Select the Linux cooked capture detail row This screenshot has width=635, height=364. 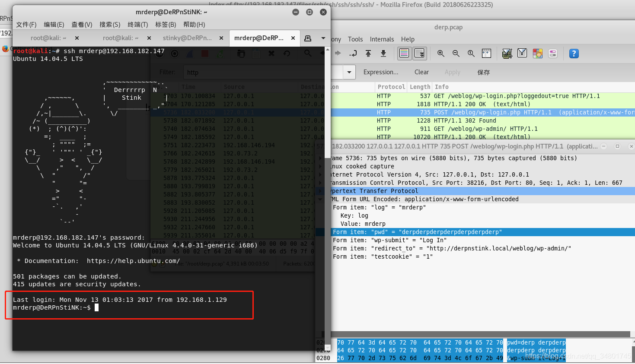(x=483, y=166)
